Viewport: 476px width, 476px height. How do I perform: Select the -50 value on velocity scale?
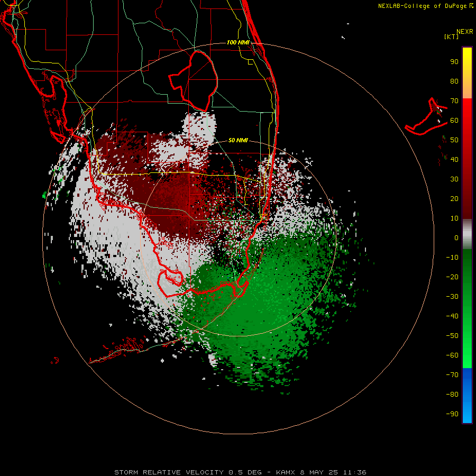point(452,336)
